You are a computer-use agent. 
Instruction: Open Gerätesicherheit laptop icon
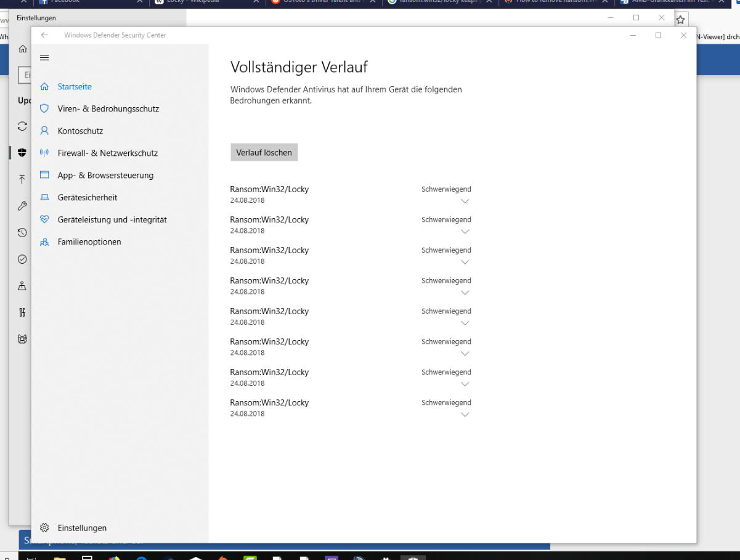pos(44,197)
